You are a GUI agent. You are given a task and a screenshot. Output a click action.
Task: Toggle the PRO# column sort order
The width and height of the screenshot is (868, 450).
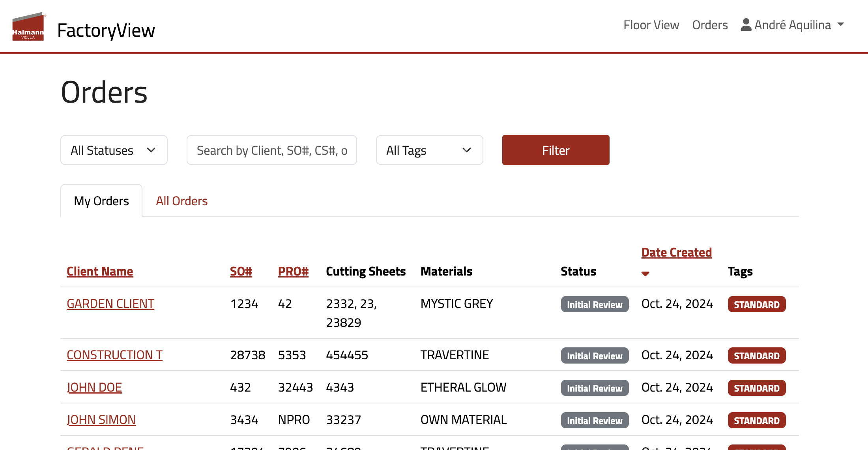pos(293,270)
